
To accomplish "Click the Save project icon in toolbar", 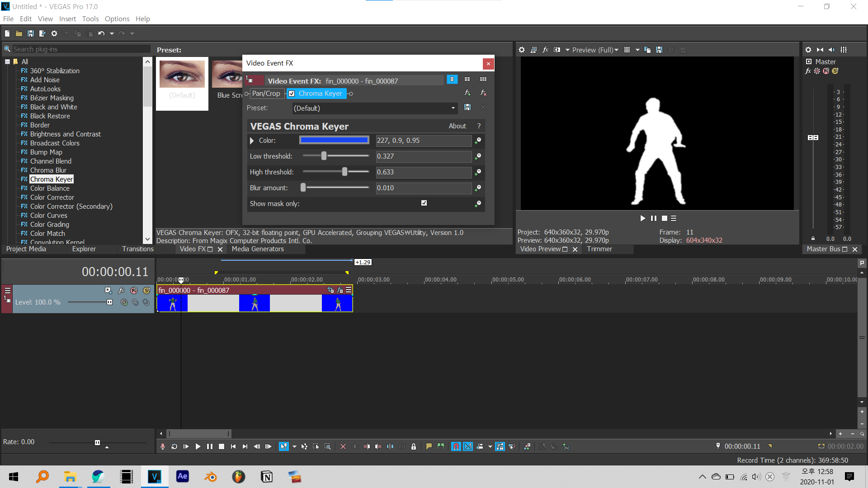I will (31, 33).
